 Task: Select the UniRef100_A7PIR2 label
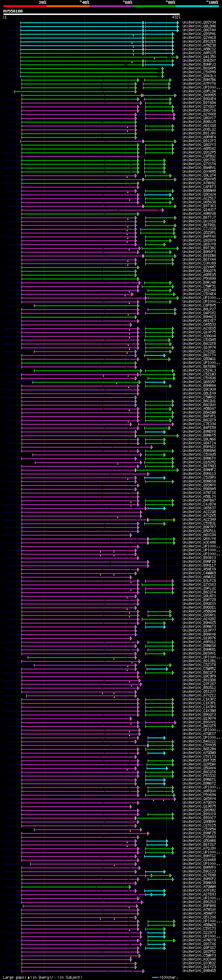[199, 891]
